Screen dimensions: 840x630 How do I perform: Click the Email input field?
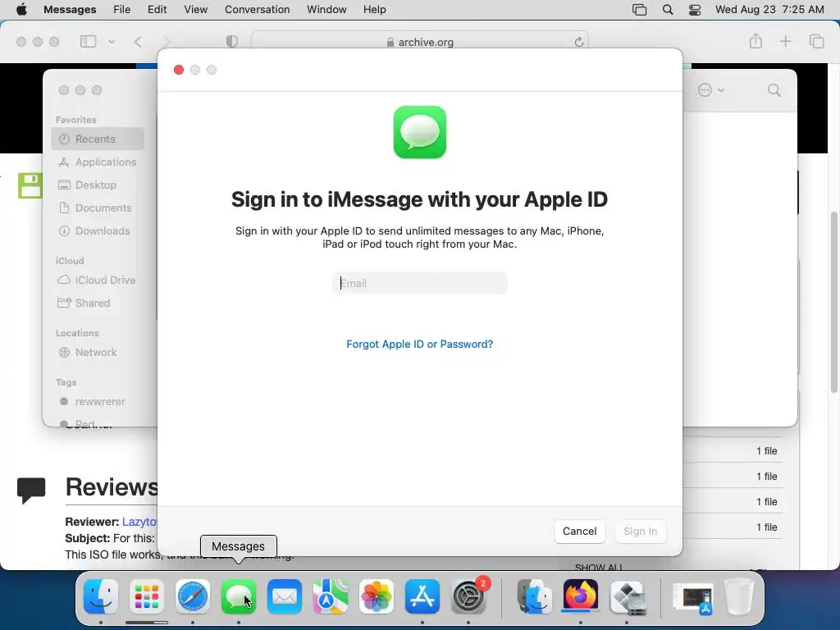click(x=419, y=283)
